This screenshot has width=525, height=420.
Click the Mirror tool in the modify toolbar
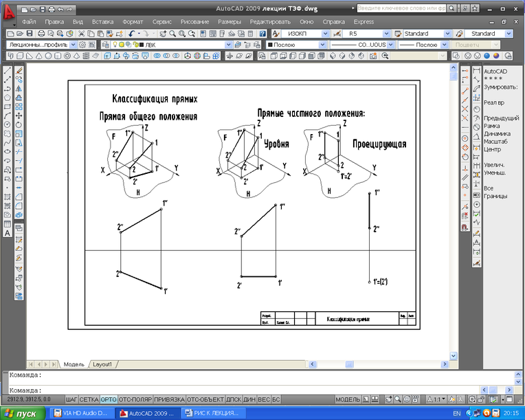coord(19,89)
